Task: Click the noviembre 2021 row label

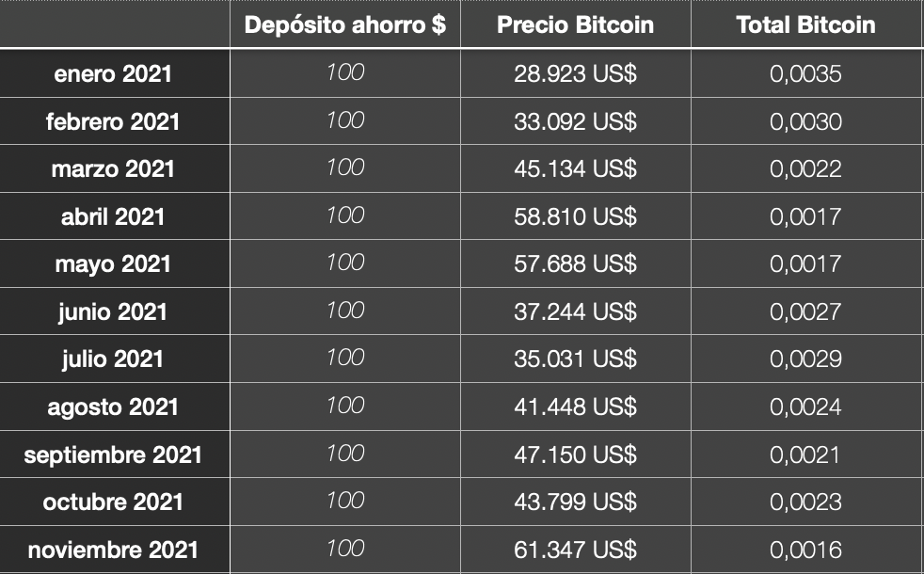Action: pyautogui.click(x=114, y=550)
